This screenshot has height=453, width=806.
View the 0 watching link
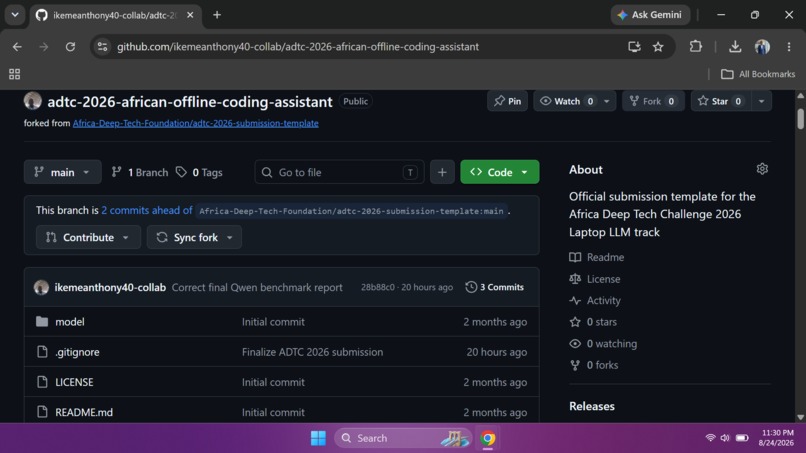603,343
